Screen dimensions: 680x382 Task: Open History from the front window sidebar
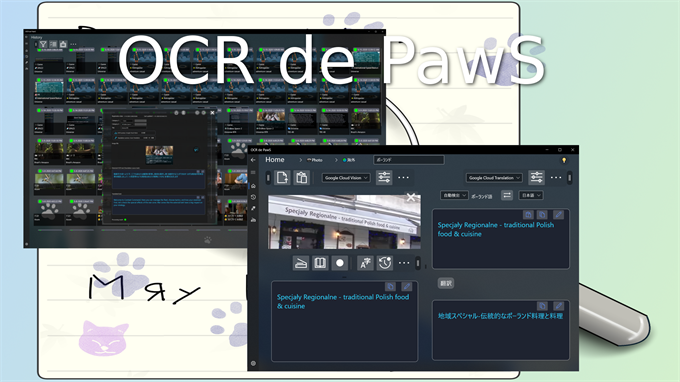coord(253,197)
